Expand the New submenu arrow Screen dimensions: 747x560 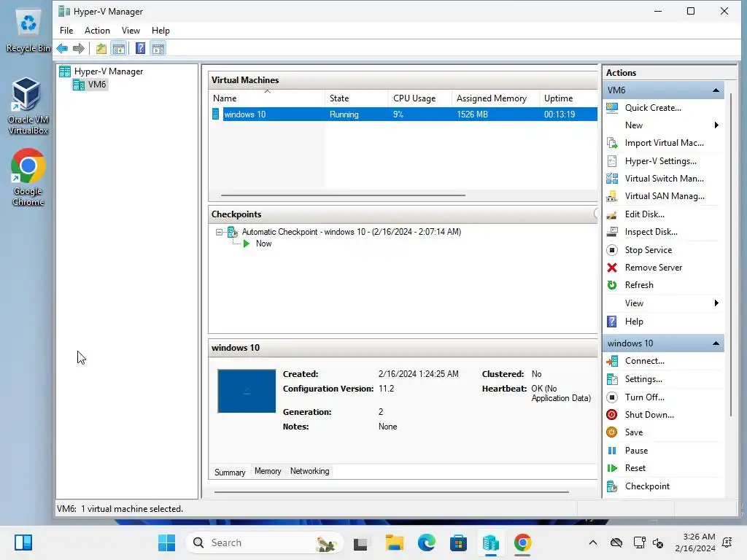[x=716, y=125]
